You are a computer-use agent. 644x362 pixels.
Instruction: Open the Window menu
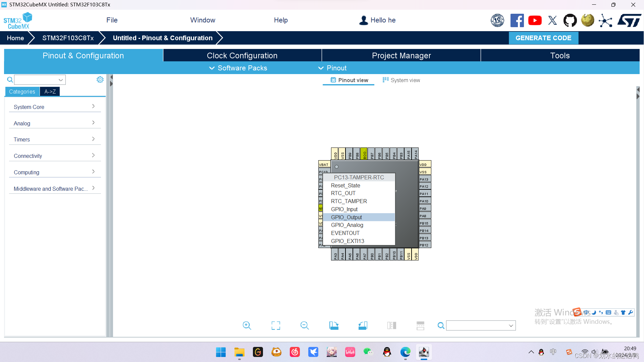(x=203, y=20)
